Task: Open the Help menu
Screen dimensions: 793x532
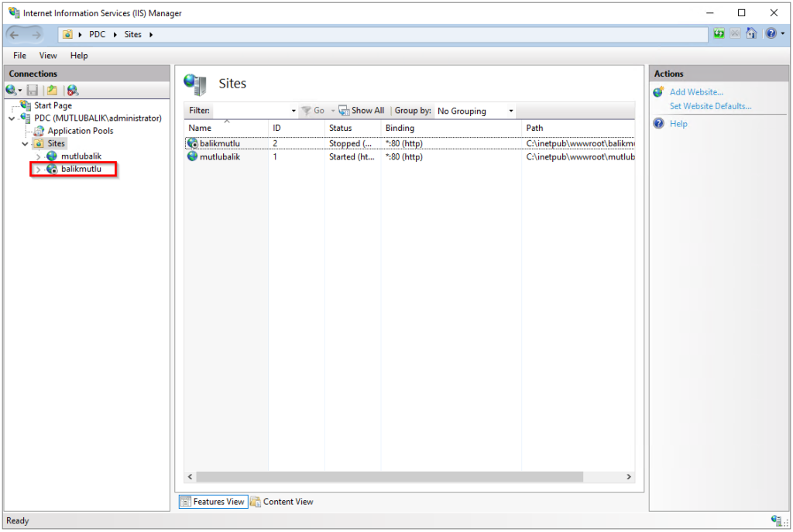Action: [x=79, y=56]
